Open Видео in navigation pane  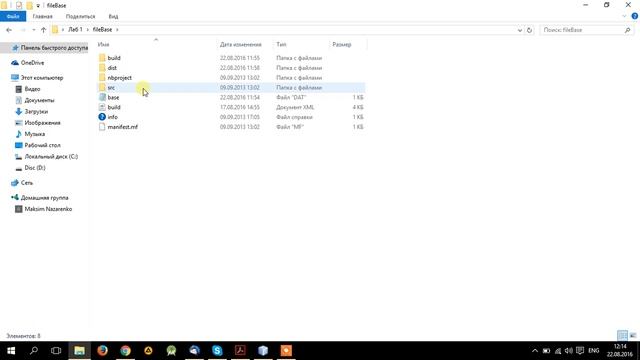click(32, 89)
